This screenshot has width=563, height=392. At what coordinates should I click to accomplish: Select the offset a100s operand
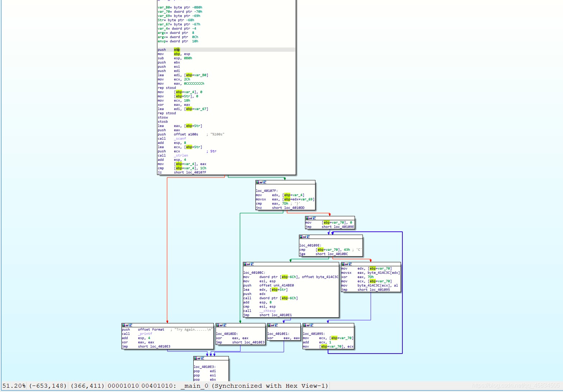point(186,134)
